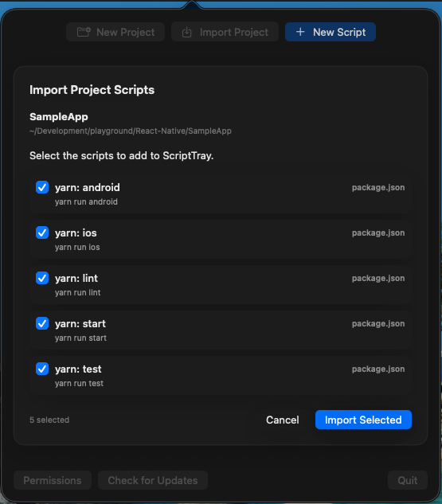This screenshot has height=504, width=442.
Task: Click the Import Project button label
Action: [x=234, y=32]
